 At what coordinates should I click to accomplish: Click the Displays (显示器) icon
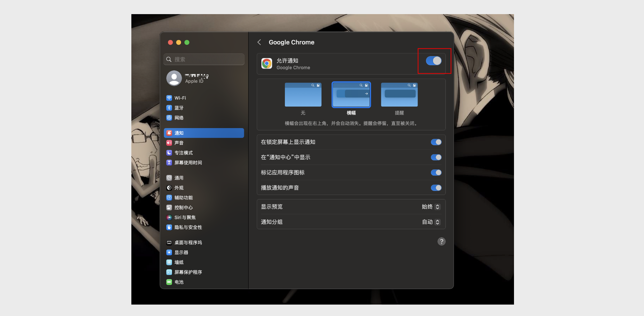[169, 252]
